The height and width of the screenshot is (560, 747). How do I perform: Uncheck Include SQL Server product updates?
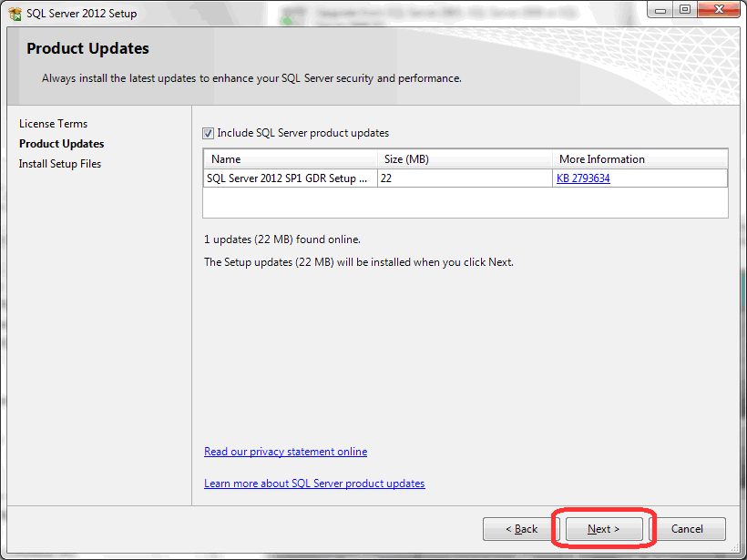click(209, 133)
